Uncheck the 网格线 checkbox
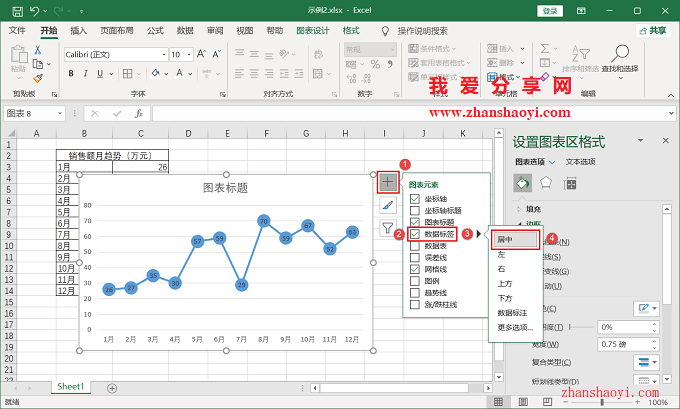The image size is (680, 409). 415,269
